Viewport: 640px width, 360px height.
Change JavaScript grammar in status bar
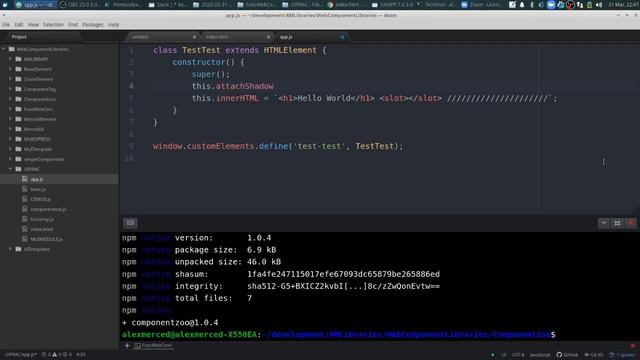coord(540,355)
